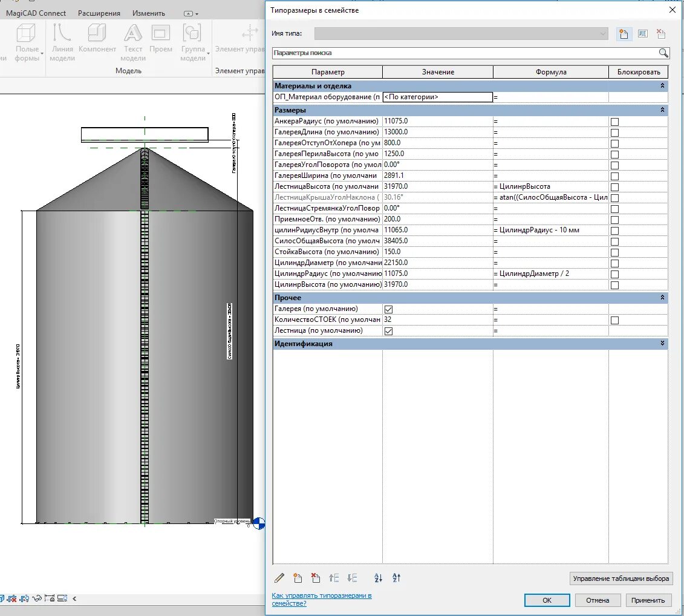Sort parameters ascending with A-Z icon
The image size is (684, 616).
(x=378, y=578)
